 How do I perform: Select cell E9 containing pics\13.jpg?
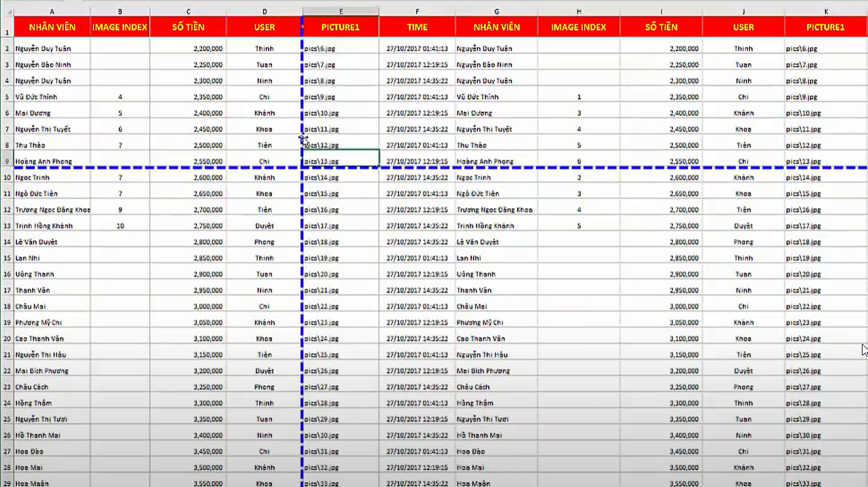pos(341,162)
